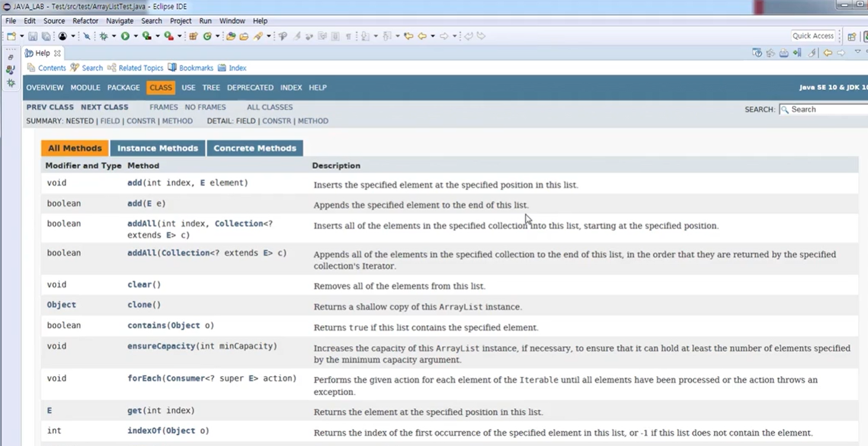Click the Help view Forward arrow

pyautogui.click(x=841, y=53)
